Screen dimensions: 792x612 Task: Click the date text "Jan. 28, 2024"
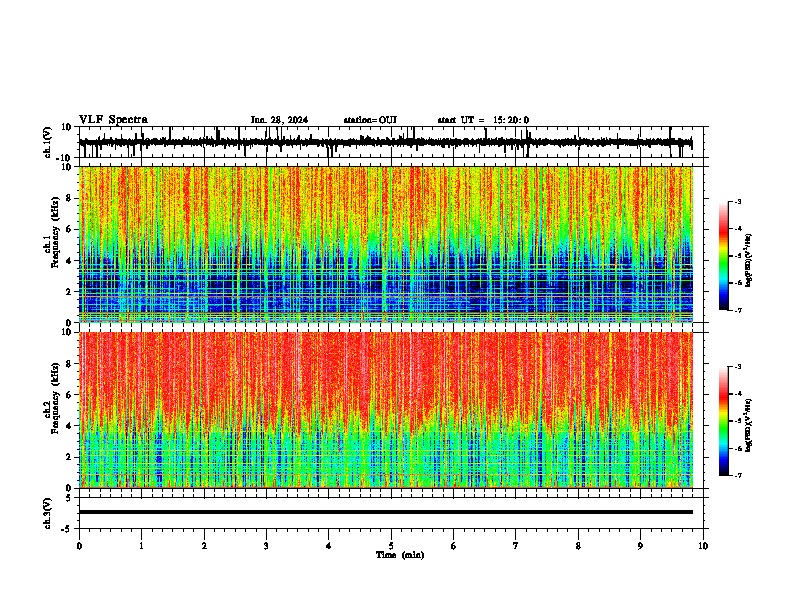(x=279, y=120)
